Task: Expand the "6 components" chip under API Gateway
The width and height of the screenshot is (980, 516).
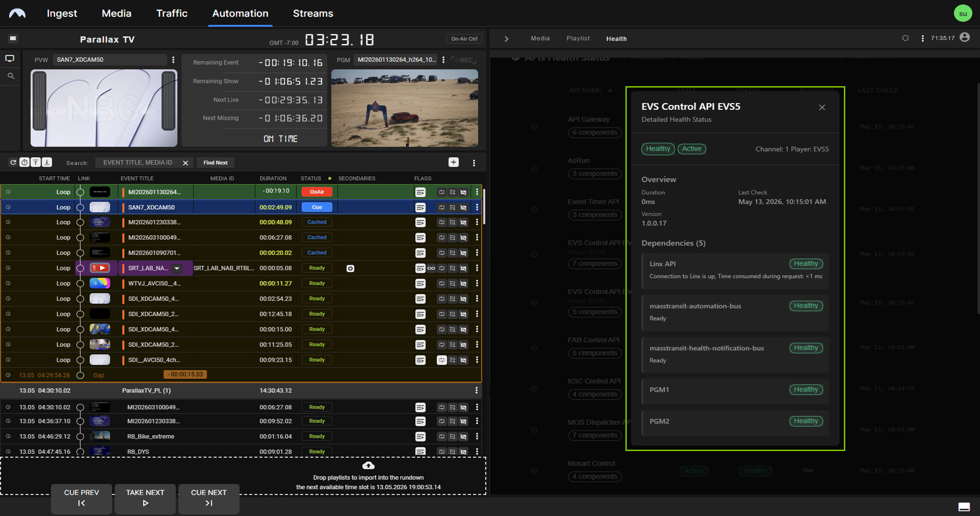Action: click(x=595, y=132)
